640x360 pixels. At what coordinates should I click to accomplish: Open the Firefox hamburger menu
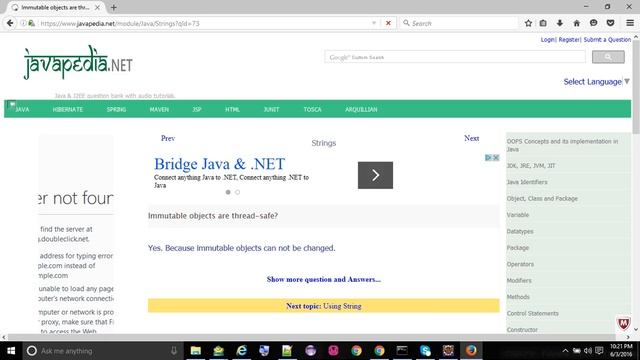630,23
